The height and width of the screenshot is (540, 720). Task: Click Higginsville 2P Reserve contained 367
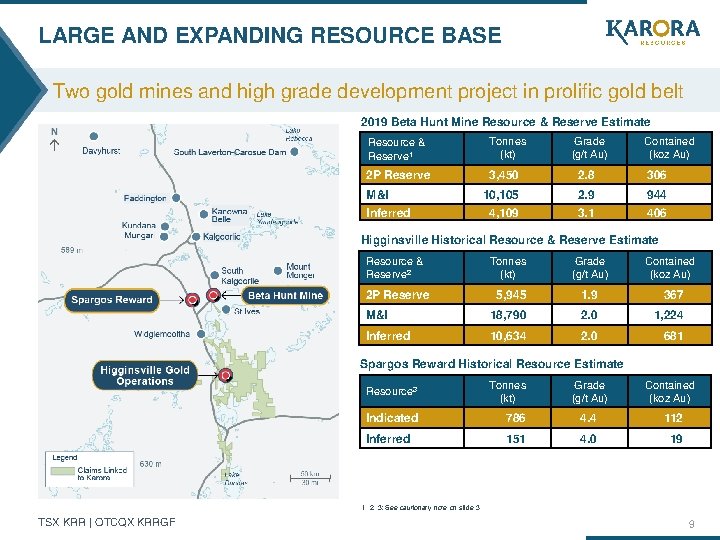(673, 295)
